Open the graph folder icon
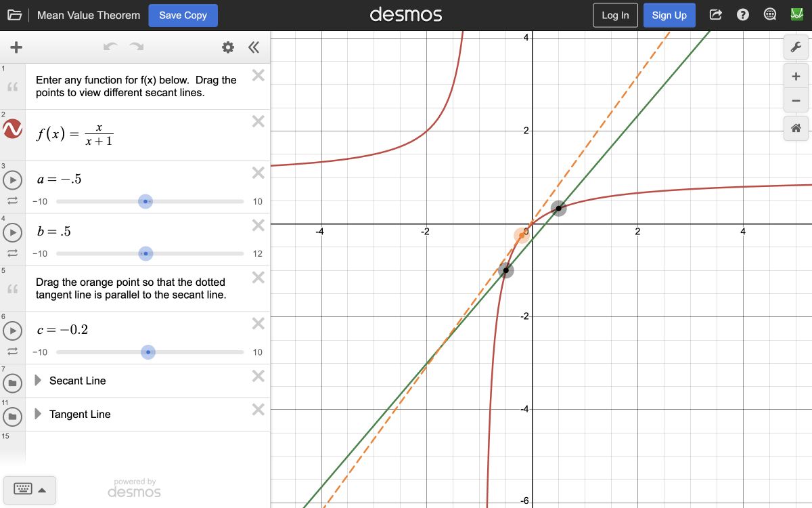Image resolution: width=812 pixels, height=508 pixels. (14, 15)
